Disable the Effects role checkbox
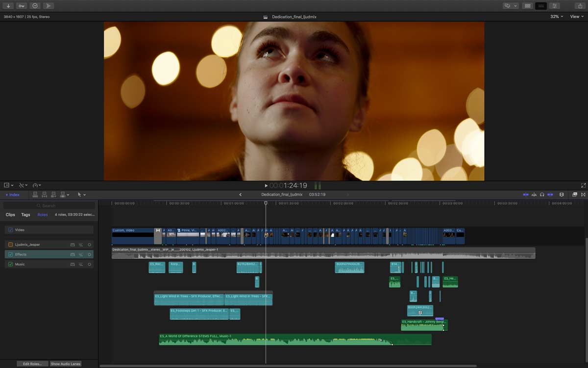 click(x=10, y=254)
